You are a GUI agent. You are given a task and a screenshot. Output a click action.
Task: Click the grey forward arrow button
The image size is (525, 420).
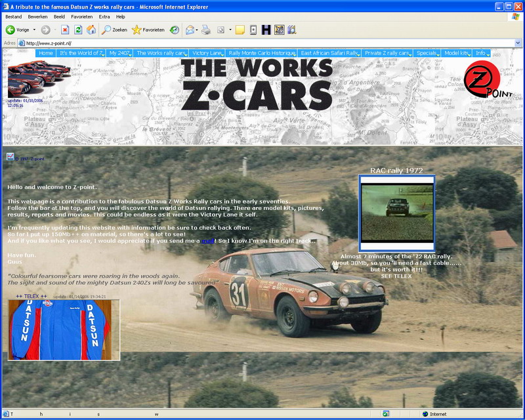(45, 30)
